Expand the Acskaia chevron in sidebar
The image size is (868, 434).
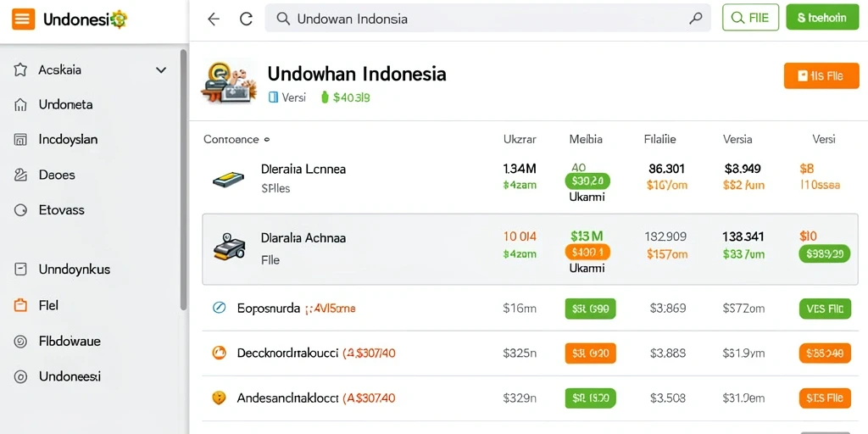tap(160, 70)
